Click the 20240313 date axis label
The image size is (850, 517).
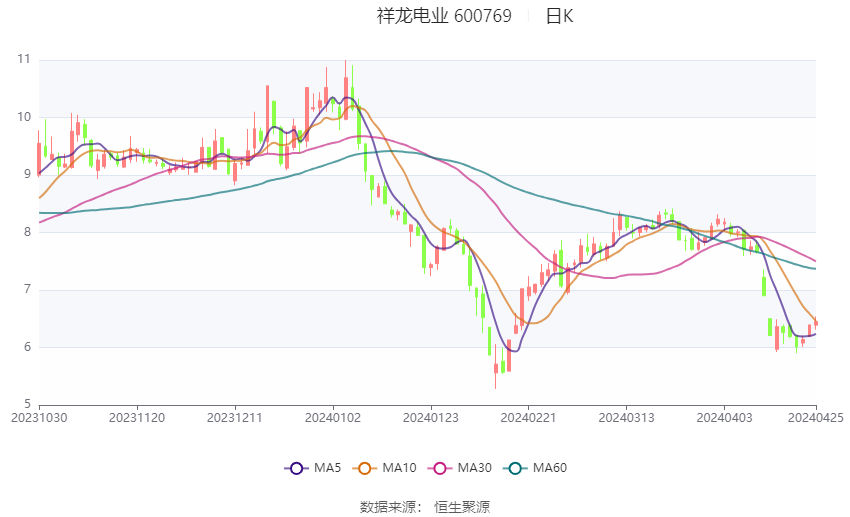coord(626,416)
